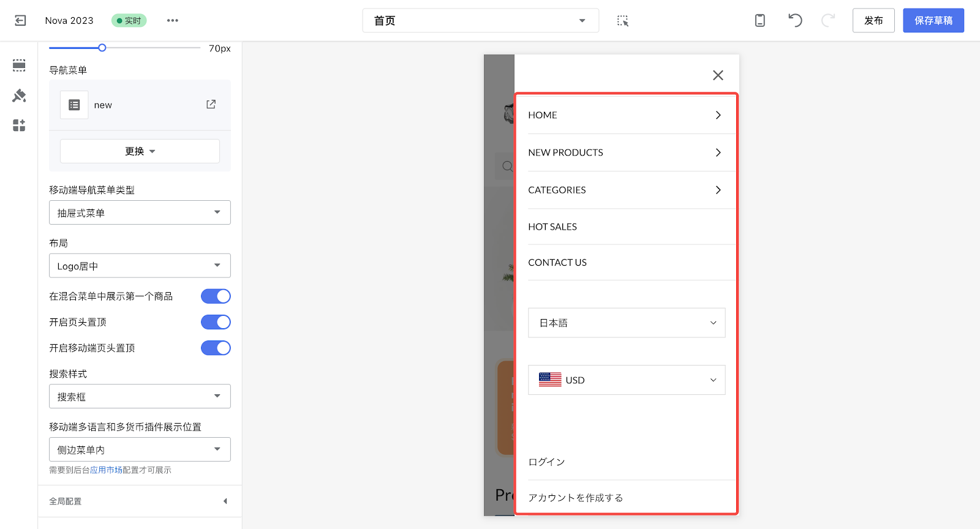
Task: Select CATEGORIES in the drawer menu
Action: [x=625, y=190]
